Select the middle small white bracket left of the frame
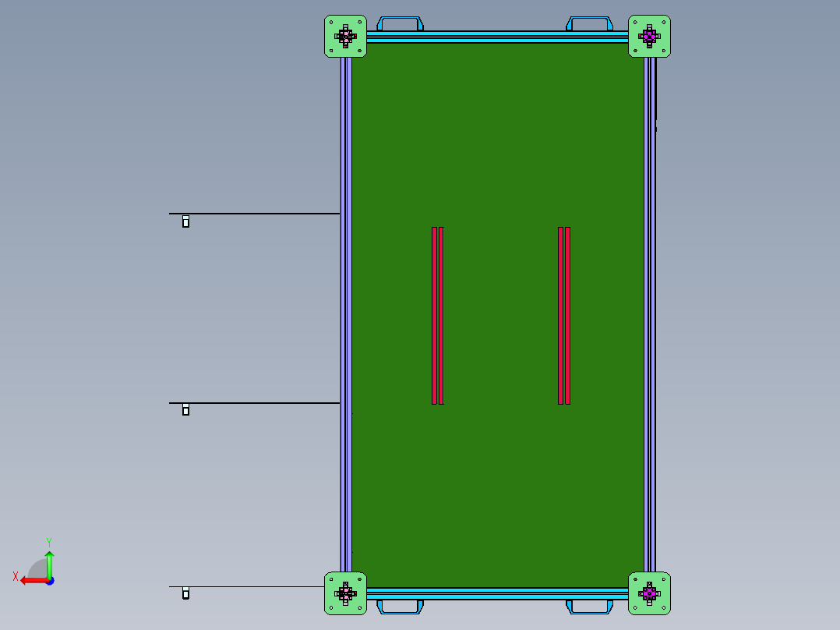This screenshot has height=630, width=840. coord(186,409)
